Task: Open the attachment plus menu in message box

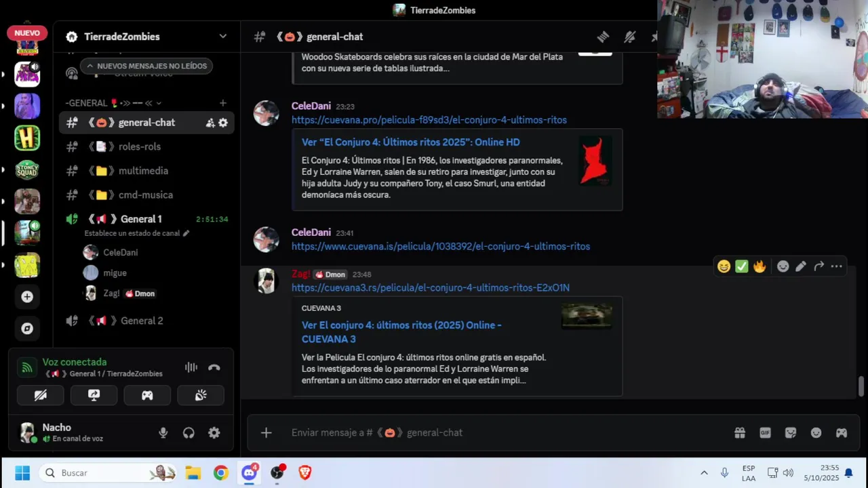Action: [266, 432]
